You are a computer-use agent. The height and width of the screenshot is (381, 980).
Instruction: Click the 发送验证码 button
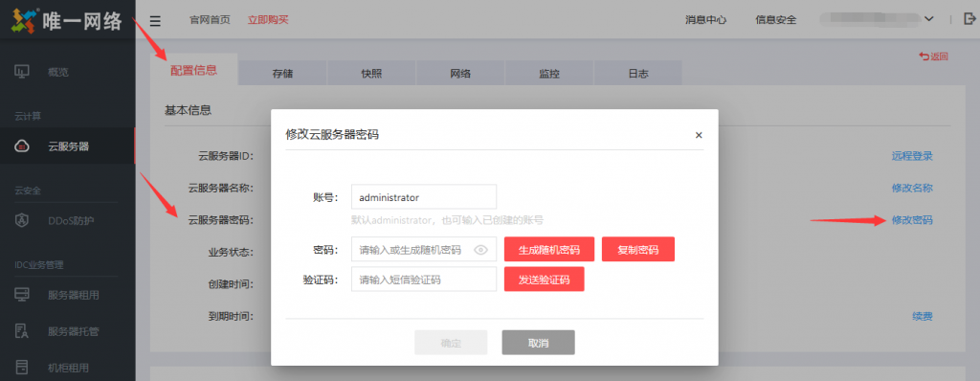[544, 279]
